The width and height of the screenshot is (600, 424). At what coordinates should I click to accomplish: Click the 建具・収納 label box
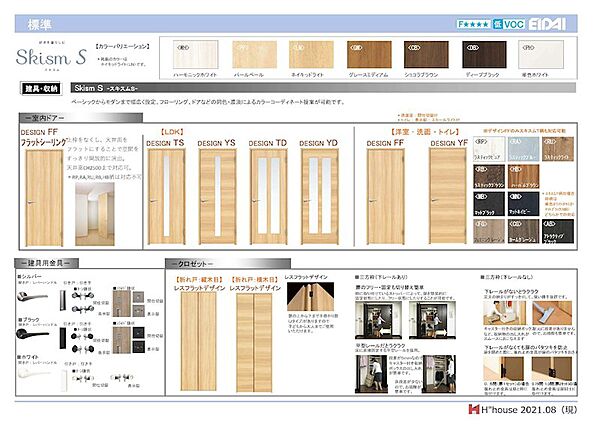(x=41, y=88)
